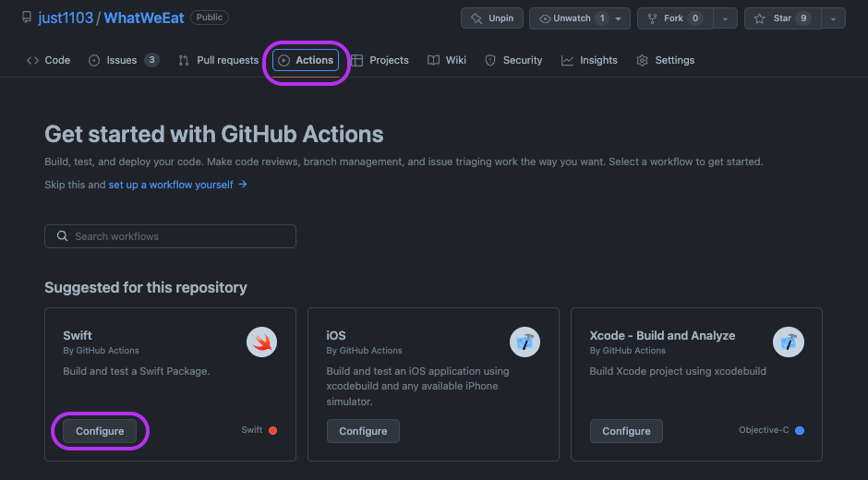Click the Build Xcode project using xcodebuild description
The height and width of the screenshot is (480, 868).
(x=678, y=371)
